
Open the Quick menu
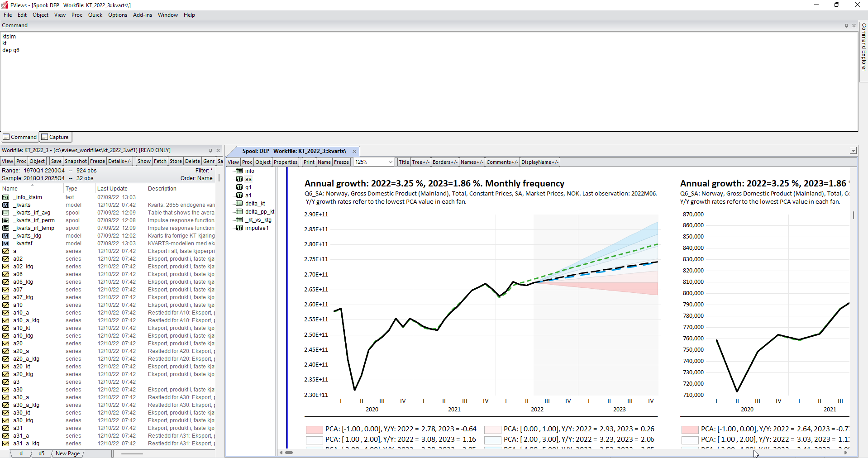[95, 15]
